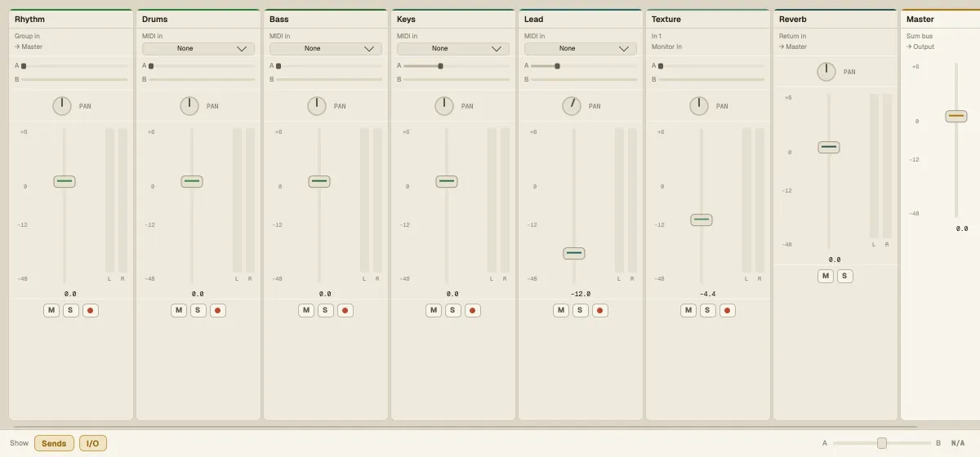Solo the Bass channel
Screen dimensions: 980x457
click(x=326, y=310)
